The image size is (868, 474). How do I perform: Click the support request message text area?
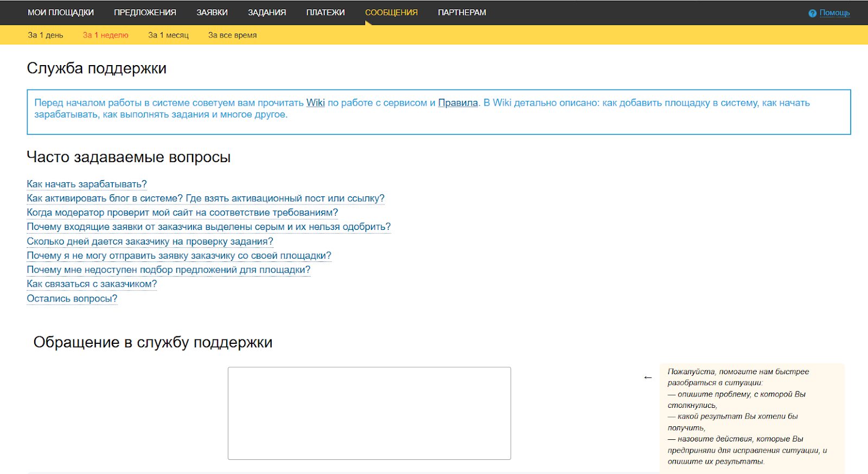point(369,413)
